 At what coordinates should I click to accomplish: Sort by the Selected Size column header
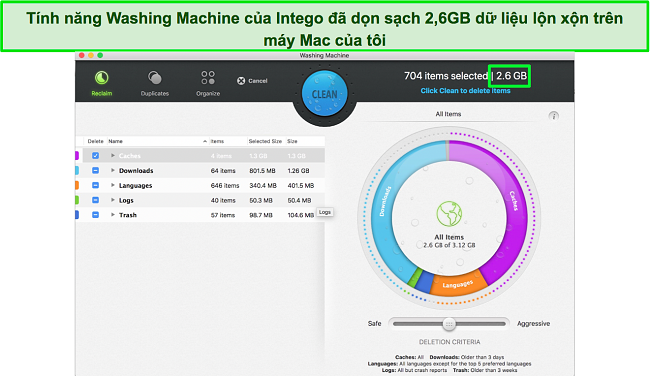[x=265, y=141]
